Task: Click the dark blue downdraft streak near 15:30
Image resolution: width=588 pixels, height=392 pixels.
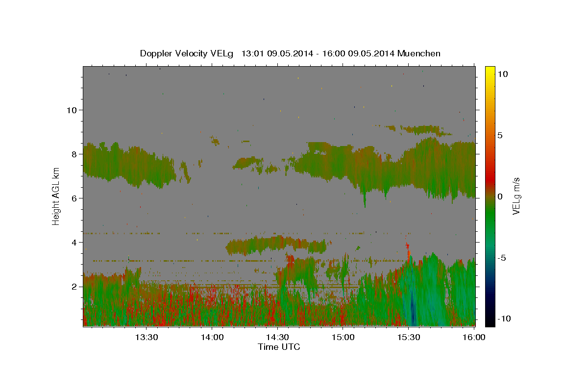Action: 412,308
